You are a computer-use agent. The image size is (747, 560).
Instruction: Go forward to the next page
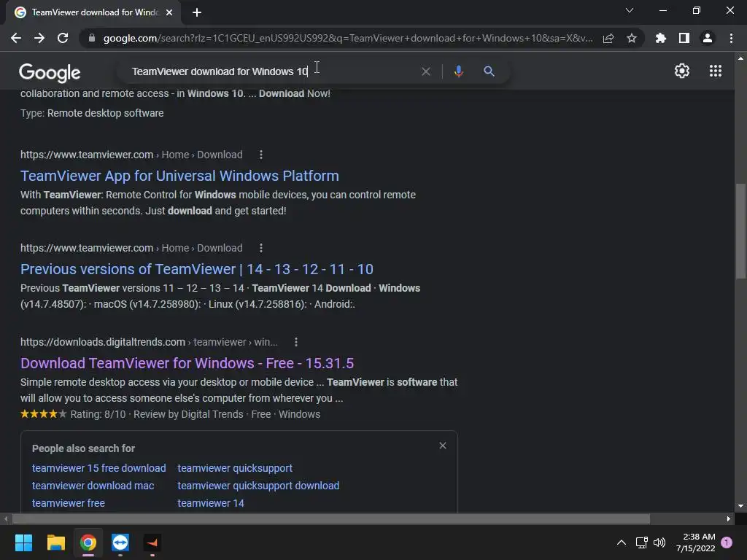tap(39, 38)
